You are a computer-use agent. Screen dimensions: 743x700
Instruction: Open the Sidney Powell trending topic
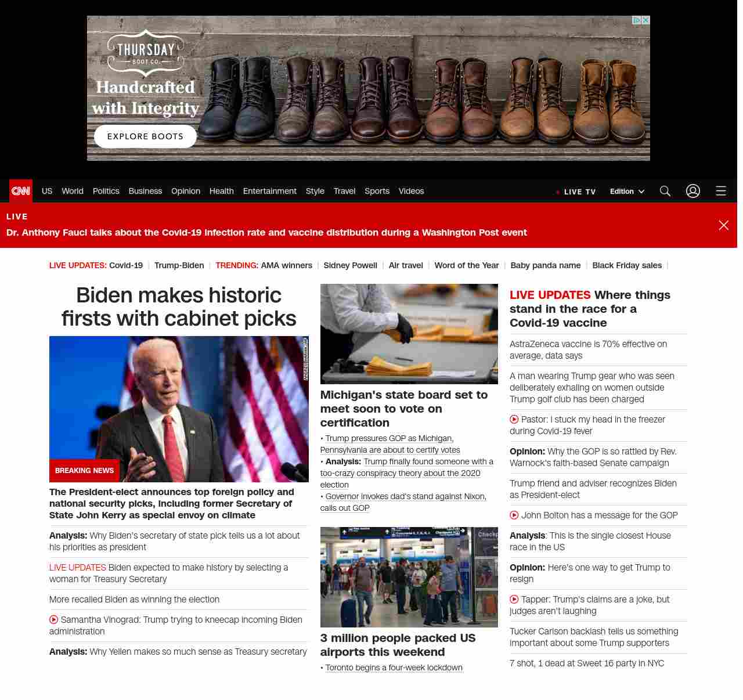pos(350,265)
